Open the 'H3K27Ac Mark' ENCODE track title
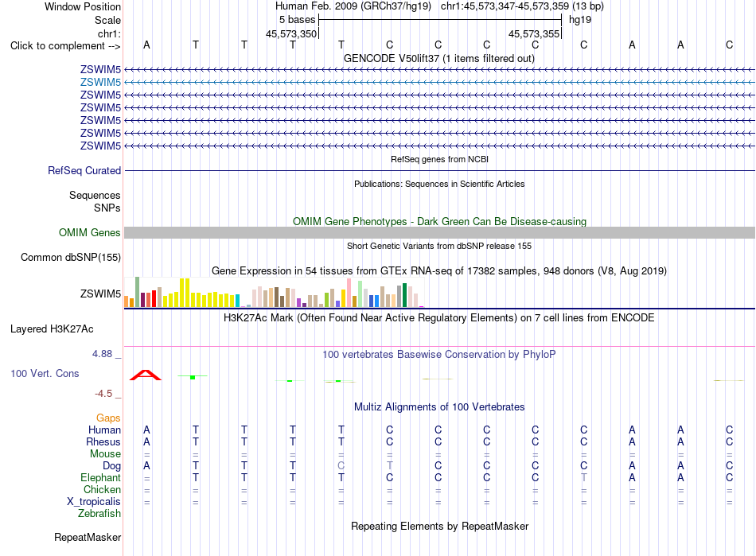This screenshot has width=756, height=556. (x=439, y=318)
